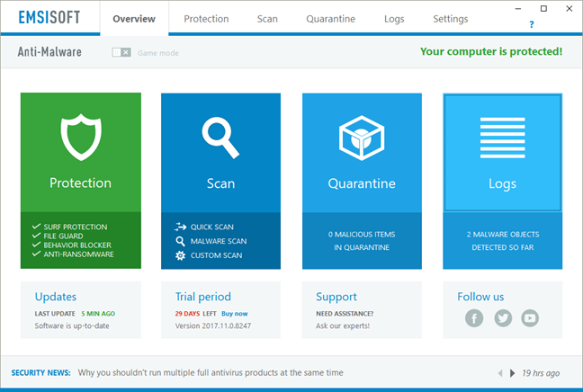Open File Guard settings
Image resolution: width=583 pixels, height=392 pixels.
(63, 236)
